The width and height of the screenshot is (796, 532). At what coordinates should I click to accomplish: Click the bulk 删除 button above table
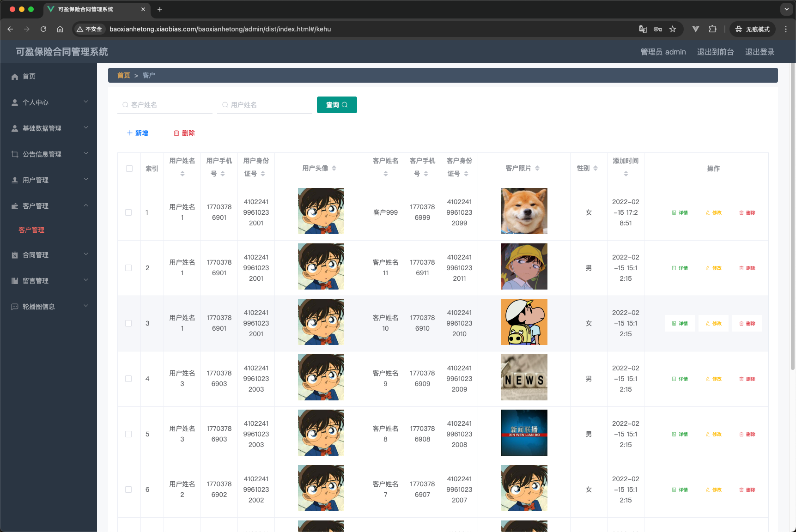tap(184, 133)
